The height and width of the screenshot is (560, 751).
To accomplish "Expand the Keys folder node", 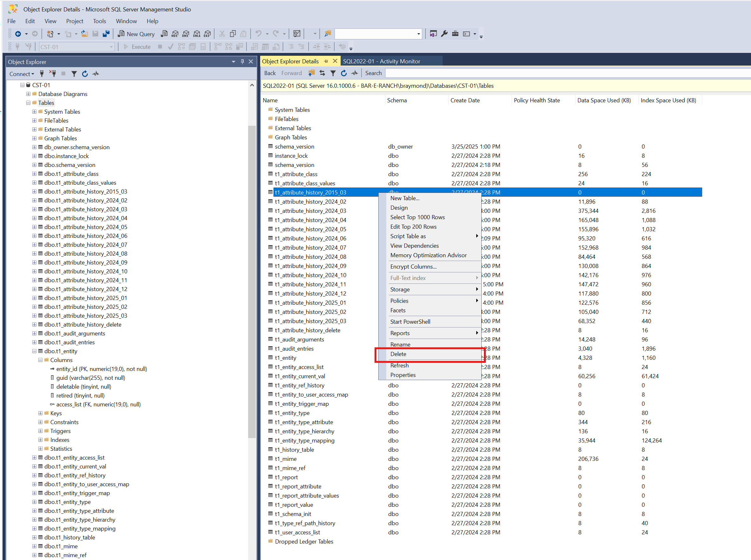I will [x=40, y=413].
